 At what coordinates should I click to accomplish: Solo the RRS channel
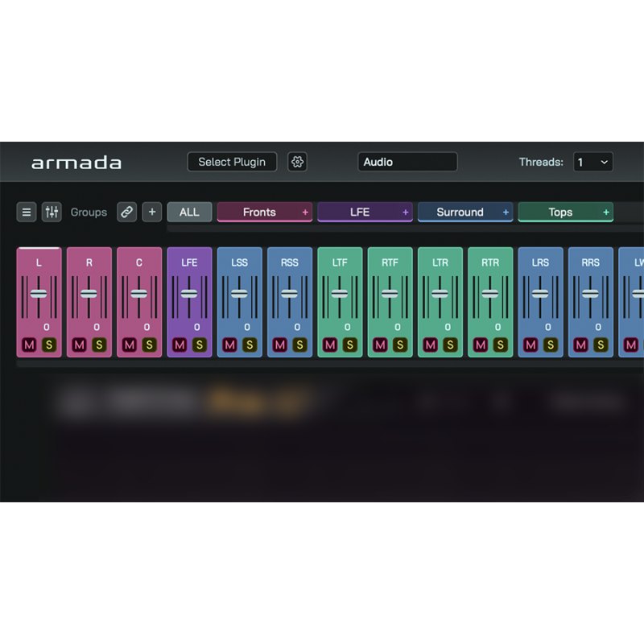pyautogui.click(x=601, y=345)
